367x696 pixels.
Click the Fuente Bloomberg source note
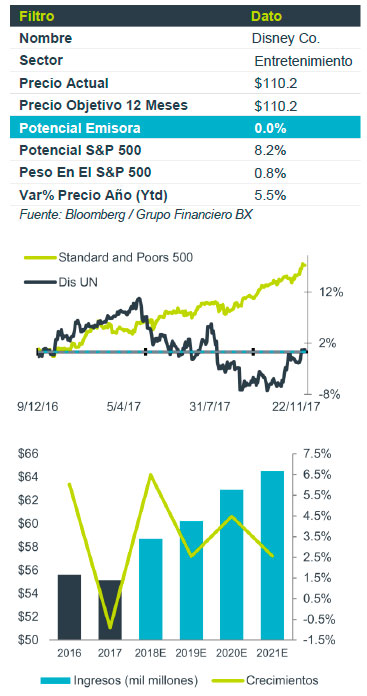pyautogui.click(x=136, y=215)
